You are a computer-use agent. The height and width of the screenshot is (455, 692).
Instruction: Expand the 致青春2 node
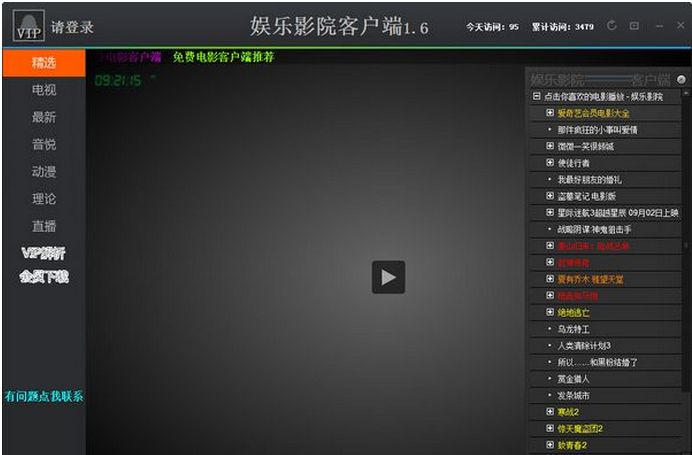(550, 445)
